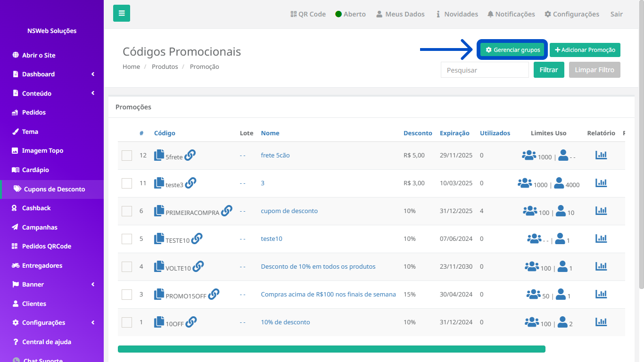Open the Gerenciar grupos button
Viewport: 644px width, 362px height.
pos(513,50)
